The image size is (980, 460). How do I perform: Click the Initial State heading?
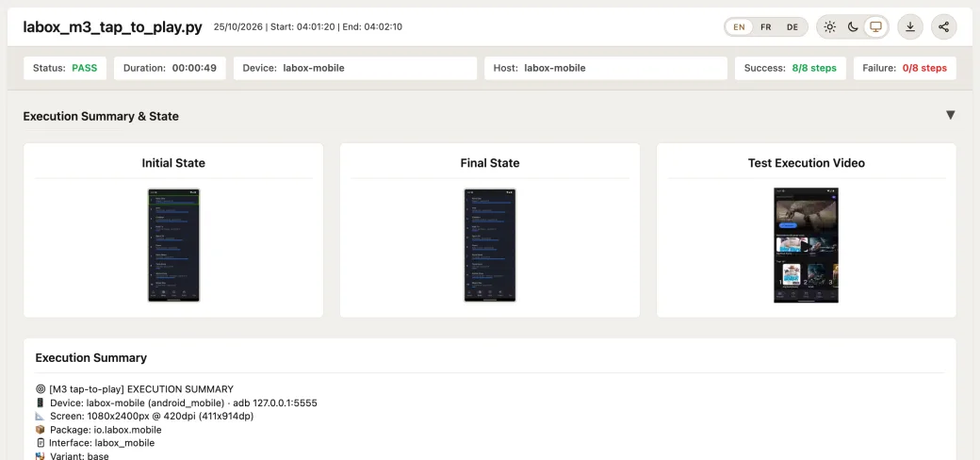tap(173, 163)
